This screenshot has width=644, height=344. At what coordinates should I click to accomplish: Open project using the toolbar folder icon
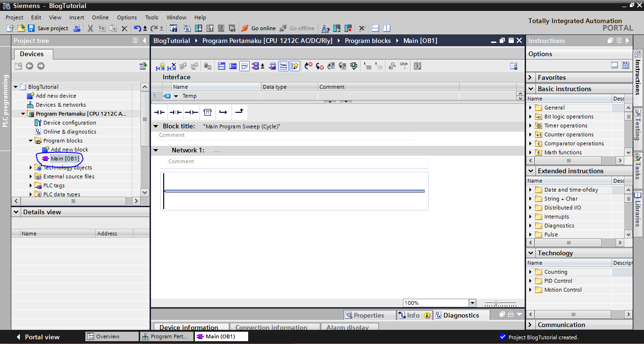(21, 28)
